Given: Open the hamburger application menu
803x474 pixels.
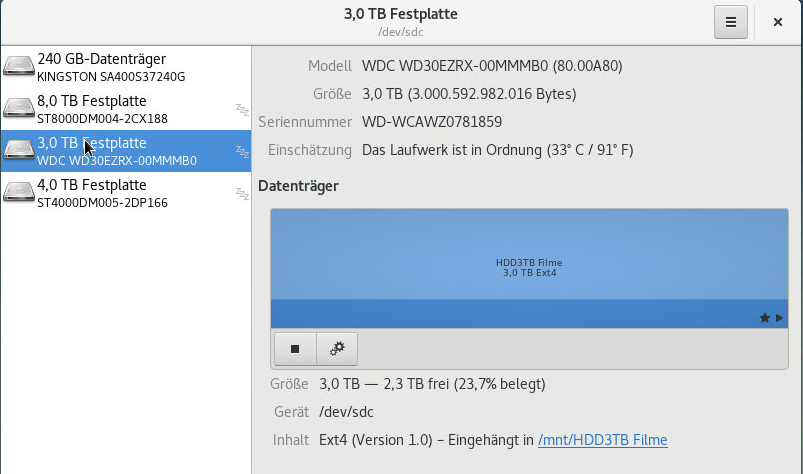Looking at the screenshot, I should coord(730,22).
